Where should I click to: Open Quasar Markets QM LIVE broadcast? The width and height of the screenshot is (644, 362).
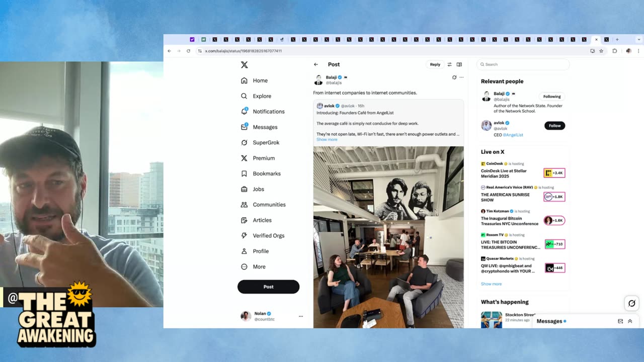pyautogui.click(x=508, y=268)
